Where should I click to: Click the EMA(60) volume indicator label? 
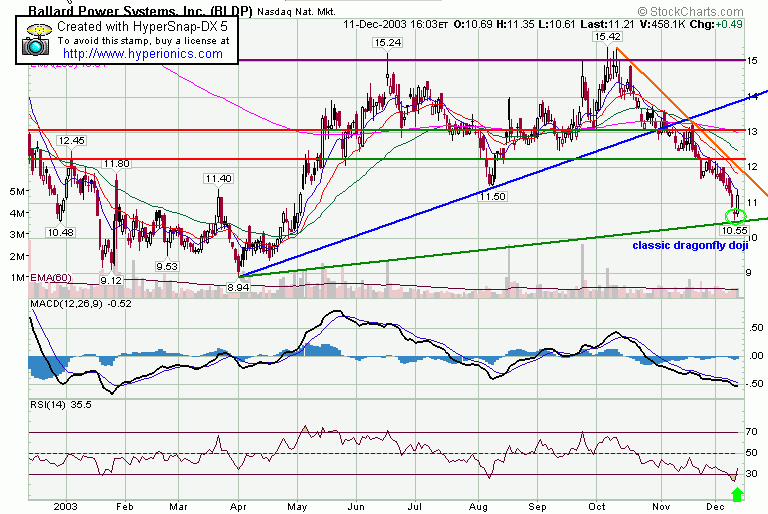coord(51,278)
